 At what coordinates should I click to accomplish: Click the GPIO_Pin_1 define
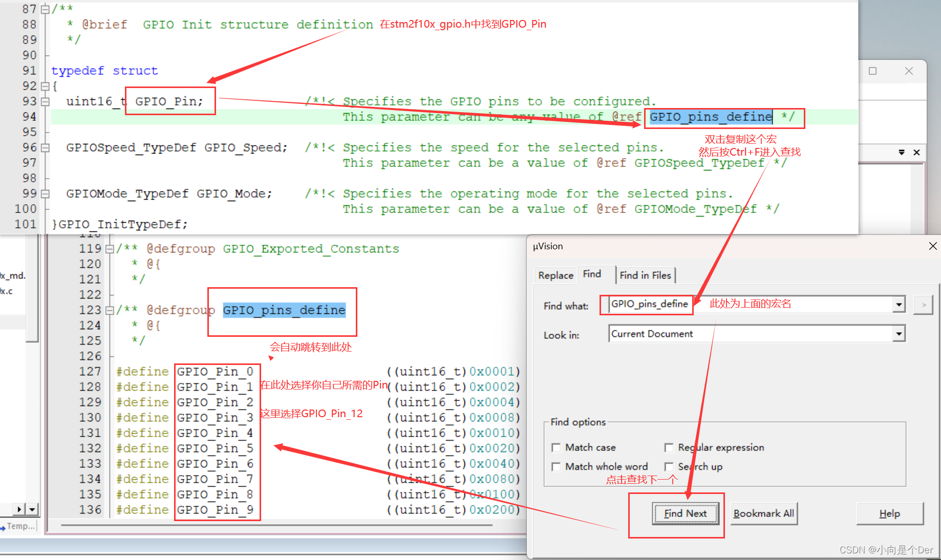(215, 387)
